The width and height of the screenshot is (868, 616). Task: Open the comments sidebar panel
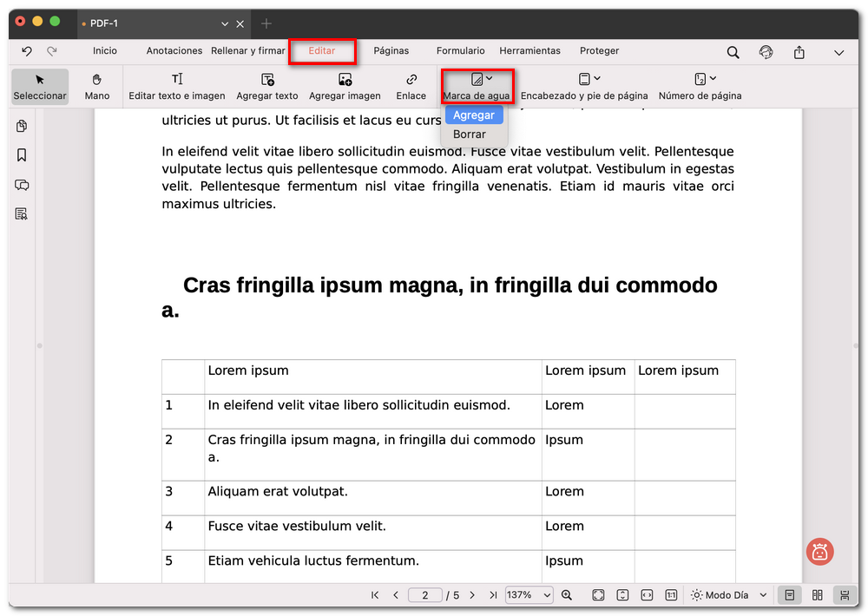(x=22, y=185)
